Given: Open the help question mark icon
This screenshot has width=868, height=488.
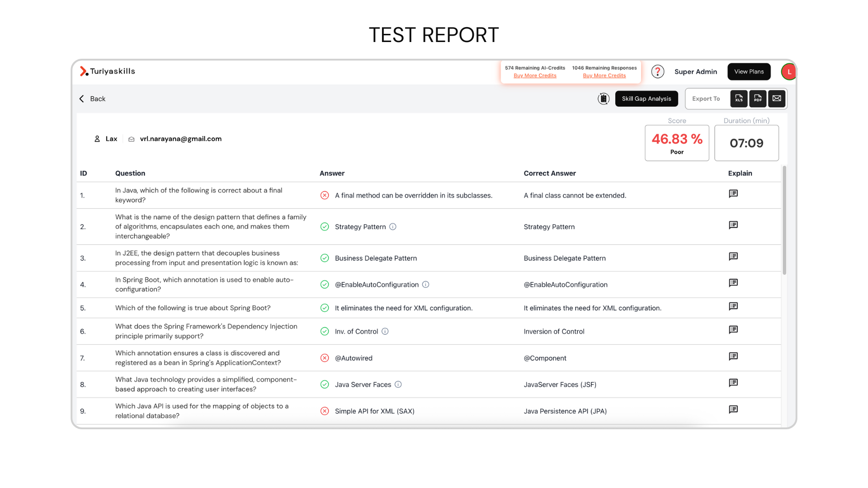Looking at the screenshot, I should click(658, 71).
